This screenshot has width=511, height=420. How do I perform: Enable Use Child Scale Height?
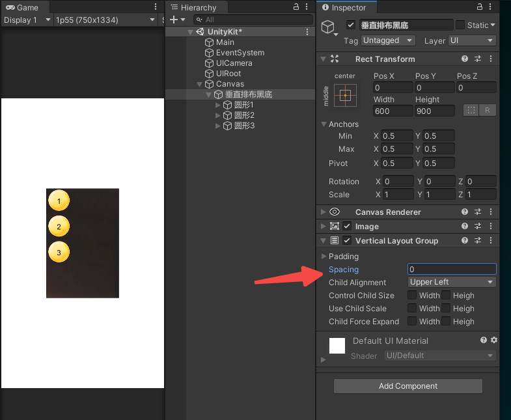(x=446, y=308)
